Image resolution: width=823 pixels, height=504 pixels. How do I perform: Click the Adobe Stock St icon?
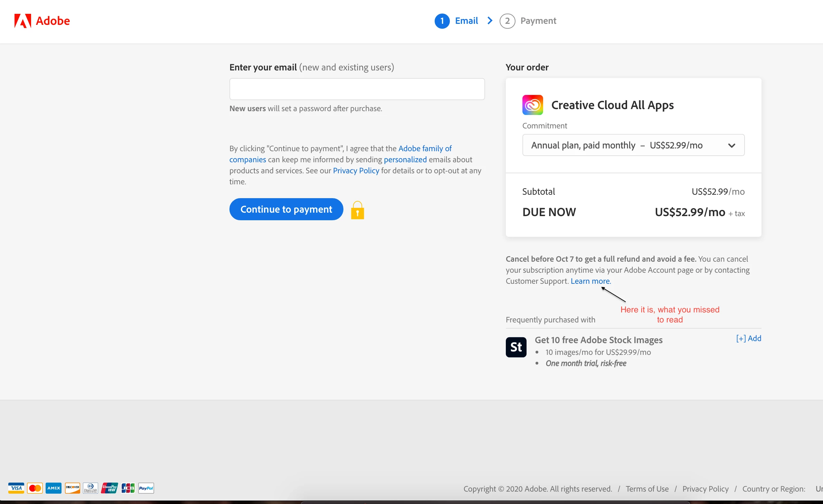(x=516, y=347)
